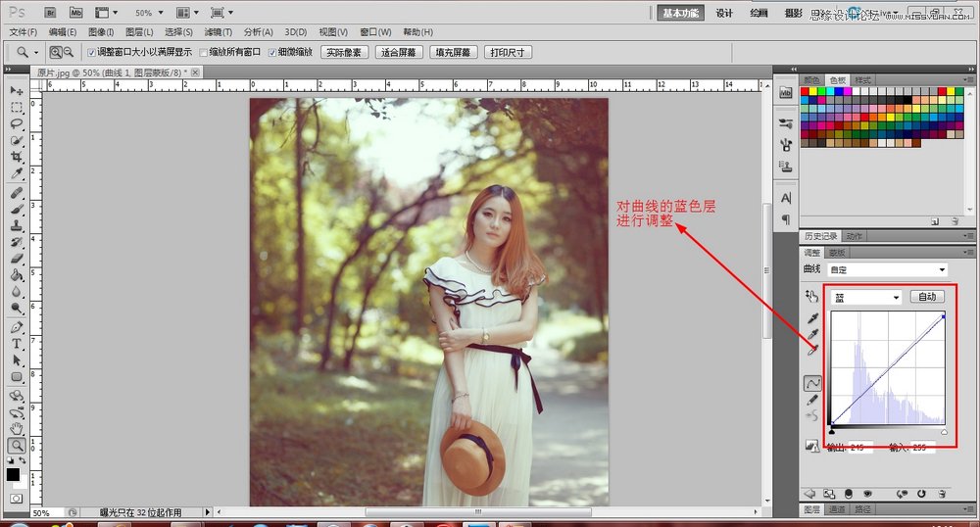The image size is (980, 527).
Task: Open the Zoom tool preset picker arrow
Action: point(36,53)
